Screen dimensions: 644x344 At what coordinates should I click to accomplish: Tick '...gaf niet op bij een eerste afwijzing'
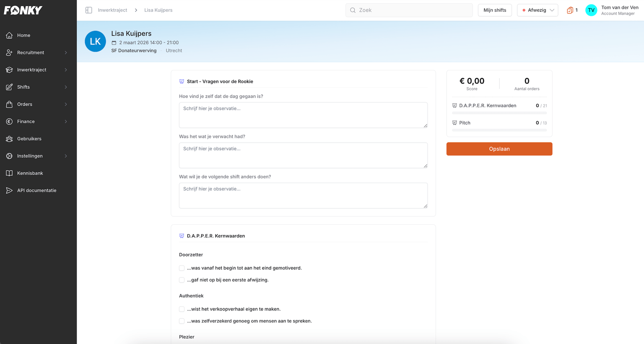click(182, 280)
